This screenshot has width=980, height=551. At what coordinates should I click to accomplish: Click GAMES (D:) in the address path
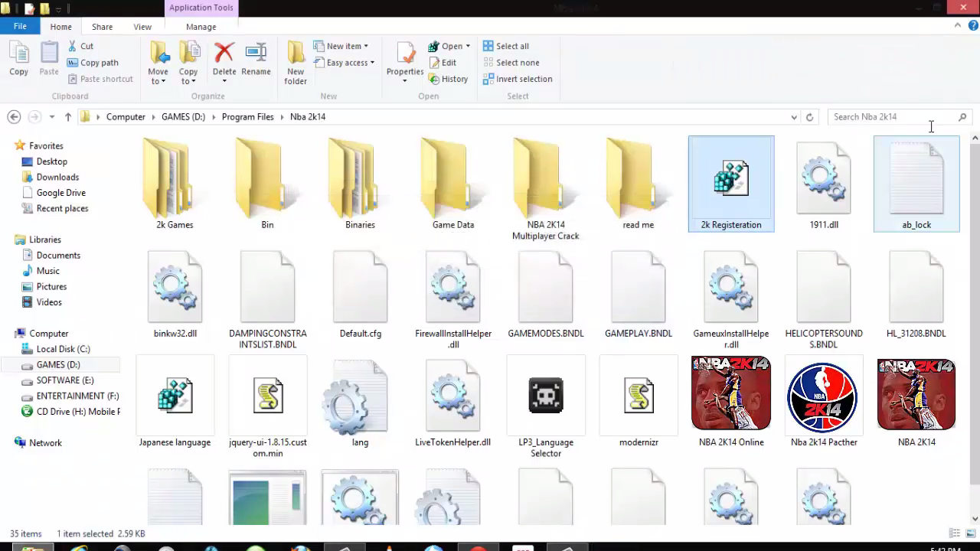(183, 117)
